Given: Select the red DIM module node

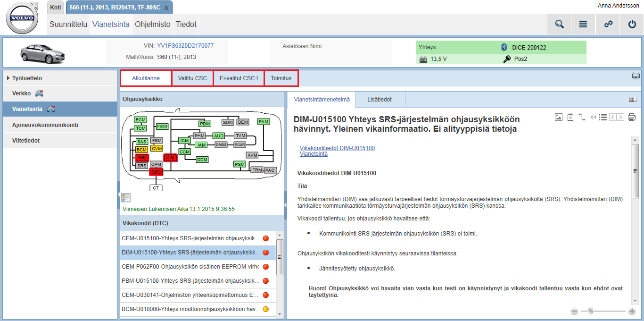Looking at the screenshot, I should pos(170,157).
